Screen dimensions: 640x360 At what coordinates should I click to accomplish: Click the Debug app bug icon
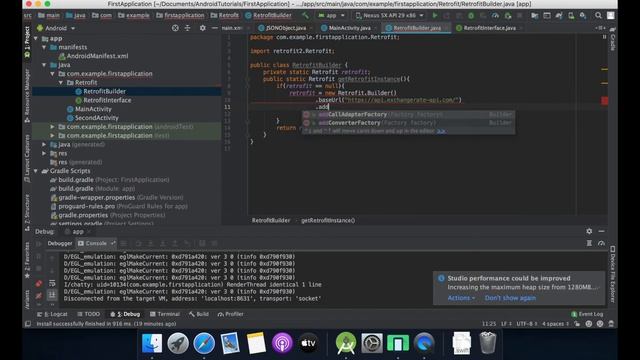coord(471,16)
